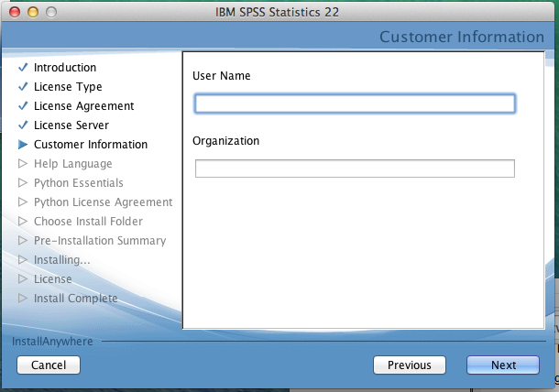Select the Python License Agreement step
The height and width of the screenshot is (392, 559).
(103, 202)
